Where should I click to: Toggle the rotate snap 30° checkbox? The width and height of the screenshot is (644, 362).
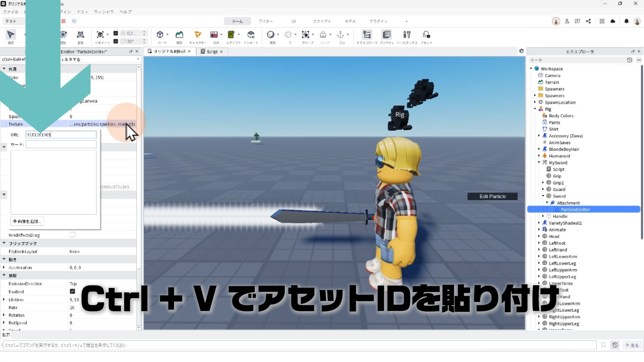click(x=116, y=41)
